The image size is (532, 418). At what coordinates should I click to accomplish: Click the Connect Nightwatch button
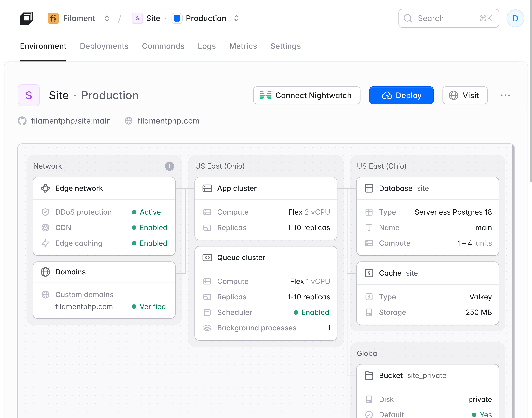[x=307, y=95]
